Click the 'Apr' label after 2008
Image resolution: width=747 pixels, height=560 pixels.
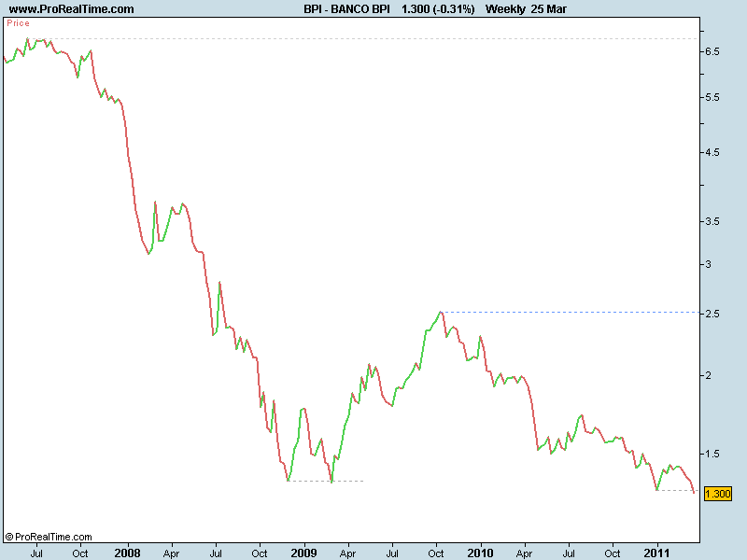pyautogui.click(x=171, y=553)
